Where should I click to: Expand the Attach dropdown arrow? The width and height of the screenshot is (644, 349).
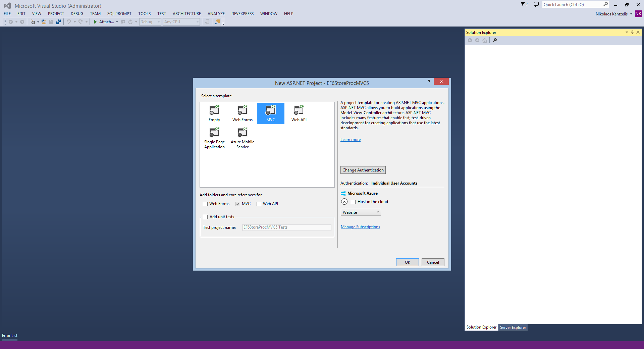117,22
